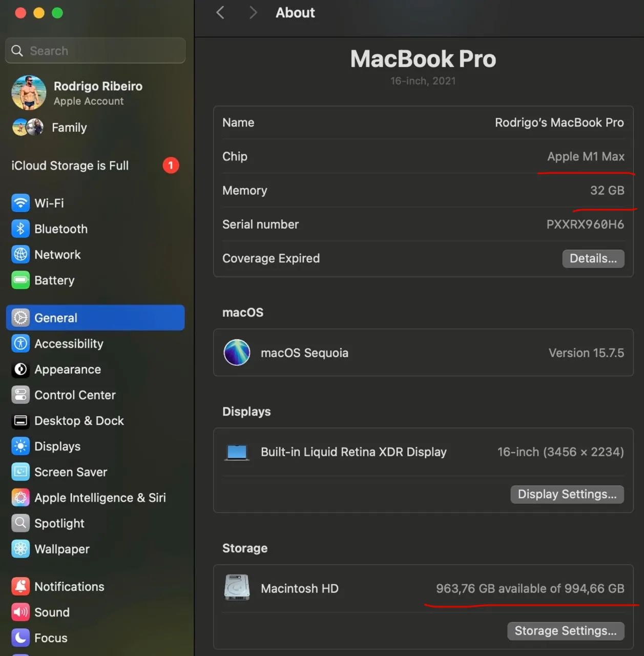Open the Sound speaker icon
This screenshot has width=644, height=656.
pos(20,612)
